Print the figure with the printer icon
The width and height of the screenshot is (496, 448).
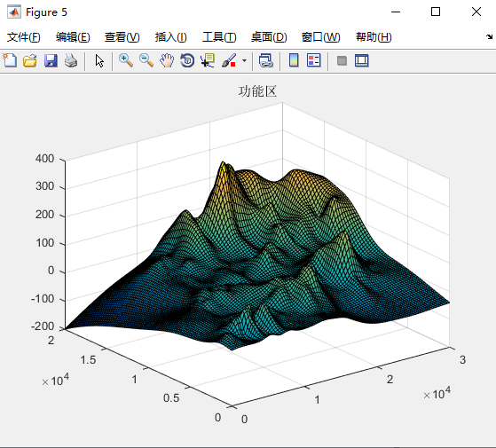click(71, 60)
